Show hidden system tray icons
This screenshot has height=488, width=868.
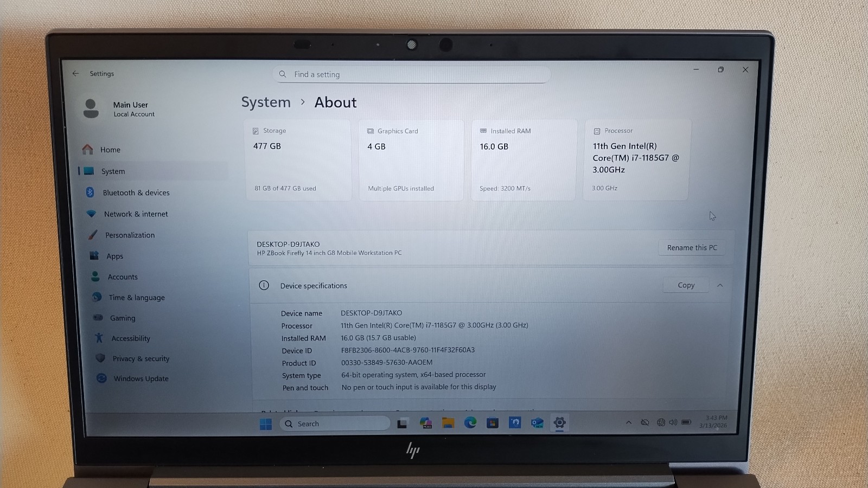(x=629, y=422)
